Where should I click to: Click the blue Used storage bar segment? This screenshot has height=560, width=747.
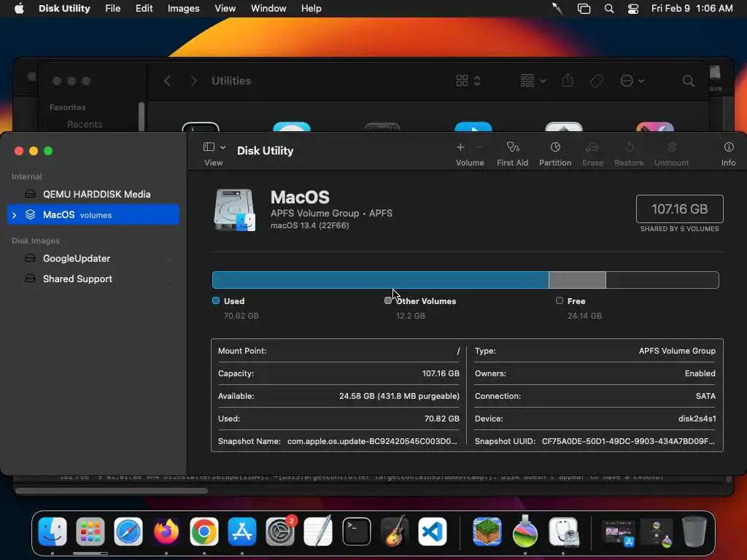[x=380, y=280]
